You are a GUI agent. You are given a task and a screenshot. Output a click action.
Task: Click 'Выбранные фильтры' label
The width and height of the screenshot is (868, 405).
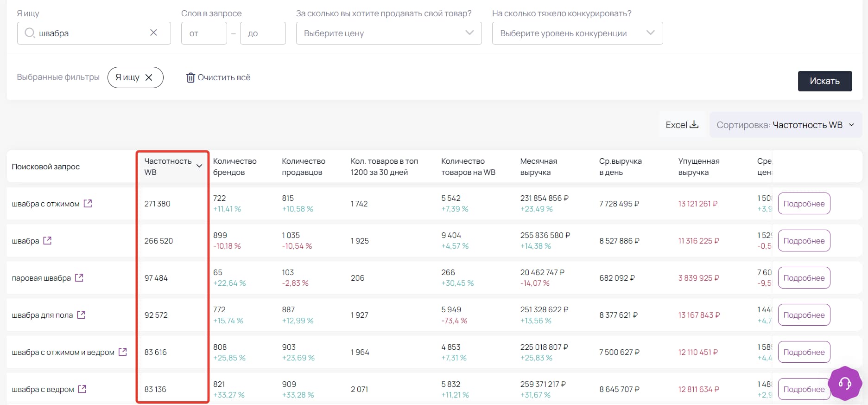[x=58, y=77]
